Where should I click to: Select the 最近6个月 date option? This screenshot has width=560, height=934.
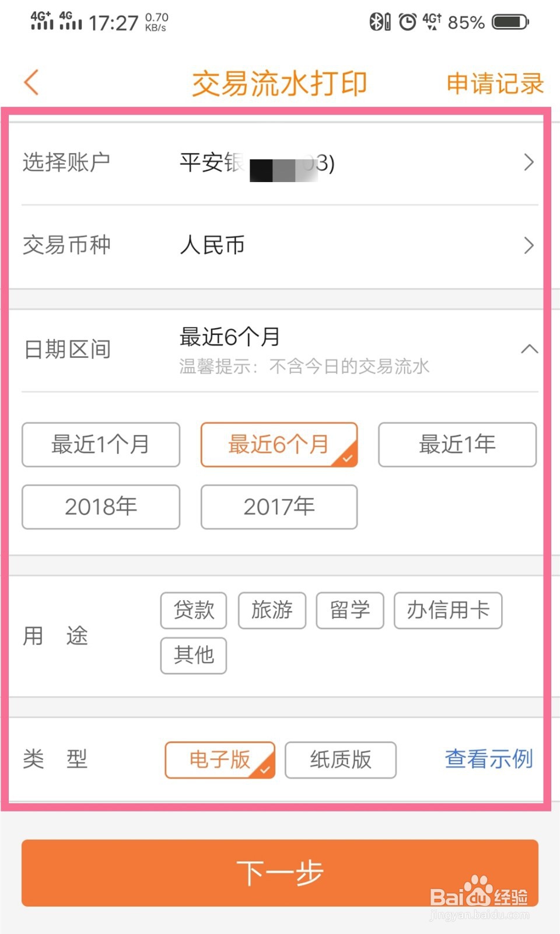(x=279, y=445)
